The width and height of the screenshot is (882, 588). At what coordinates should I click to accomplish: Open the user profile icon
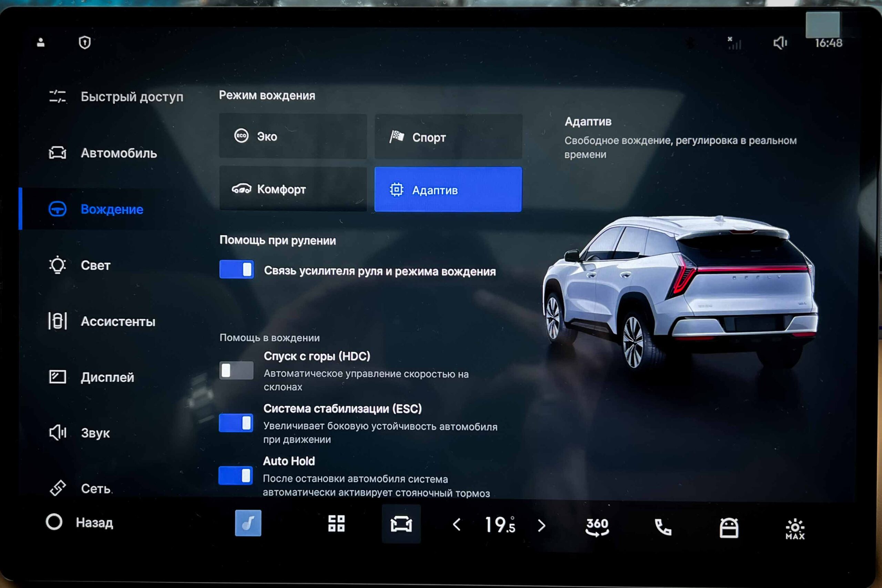41,42
